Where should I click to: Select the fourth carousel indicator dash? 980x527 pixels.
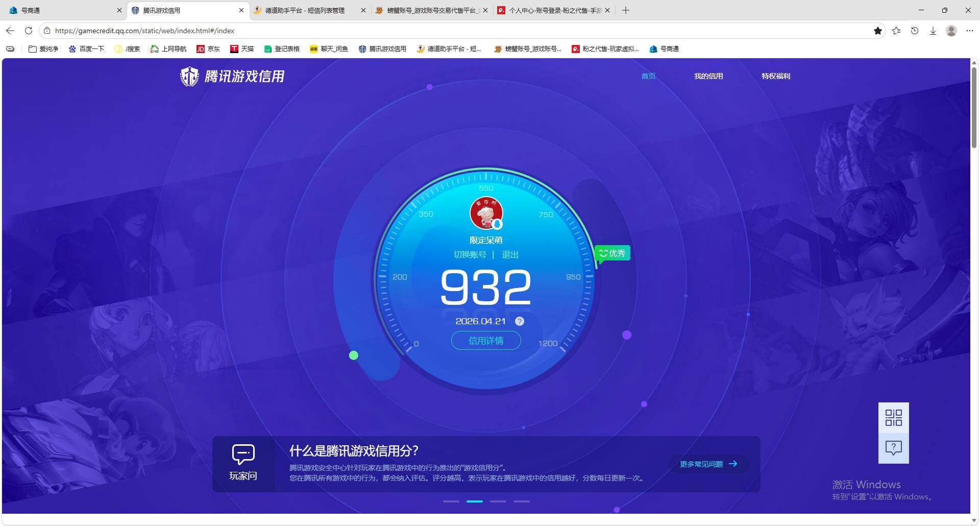(522, 501)
